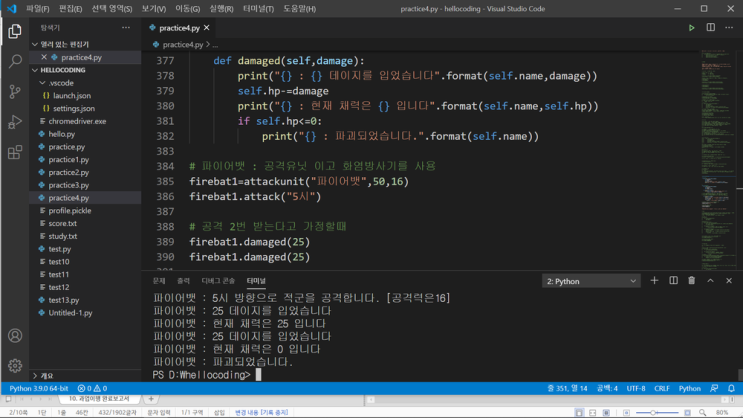Image resolution: width=743 pixels, height=418 pixels.
Task: Open the editor More Actions ellipsis
Action: point(729,27)
